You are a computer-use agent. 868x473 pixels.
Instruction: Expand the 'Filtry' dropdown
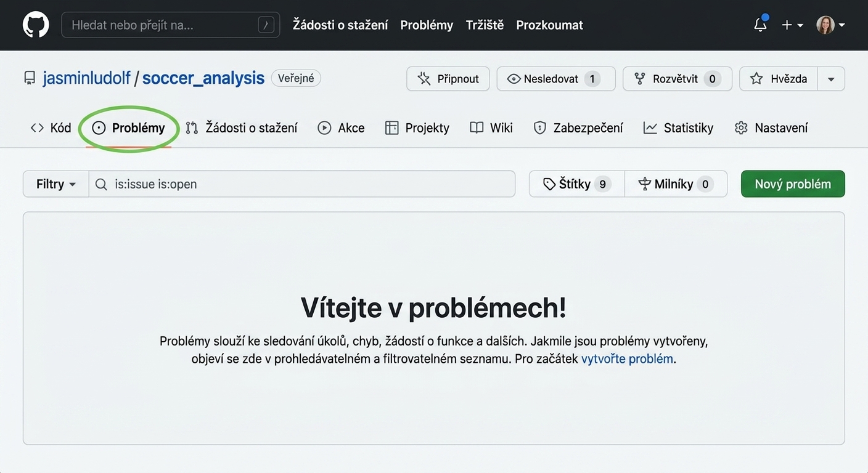pos(56,184)
